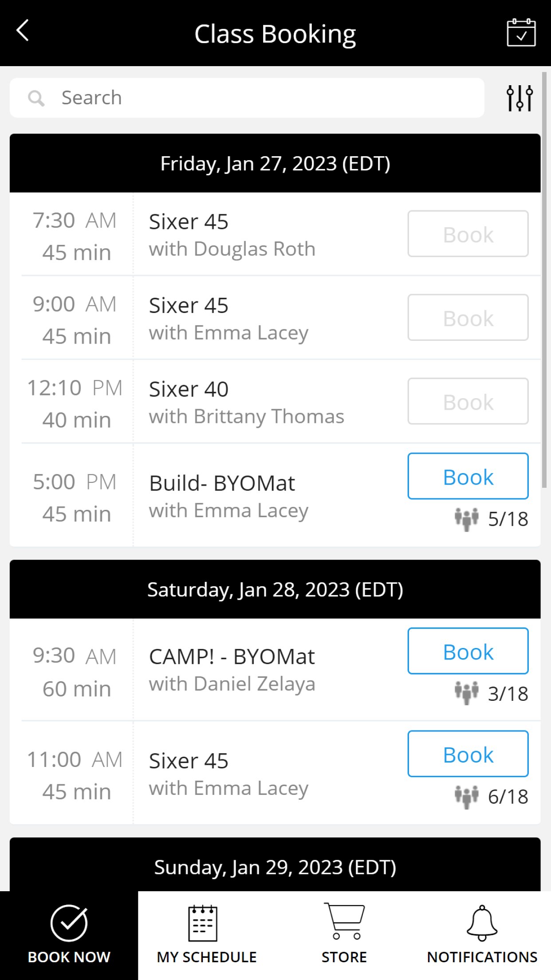Open the calendar icon in header
The image size is (551, 980).
pos(521,32)
